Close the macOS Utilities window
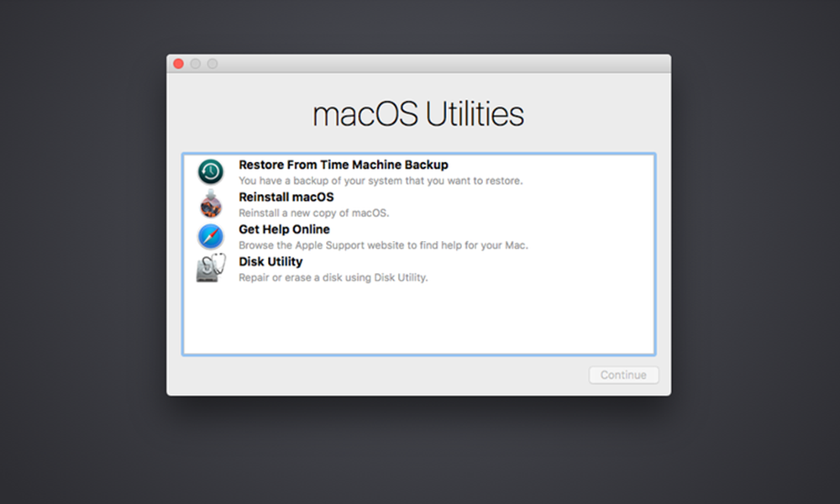Screen dimensions: 840x504 pyautogui.click(x=178, y=64)
